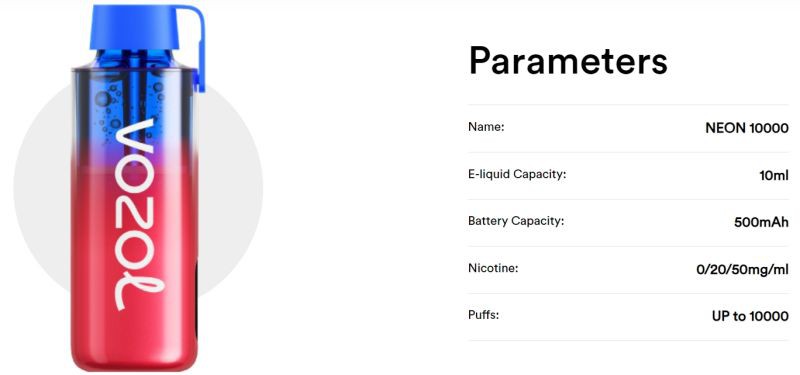
Task: Click the Puffs: label
Action: pos(483,315)
